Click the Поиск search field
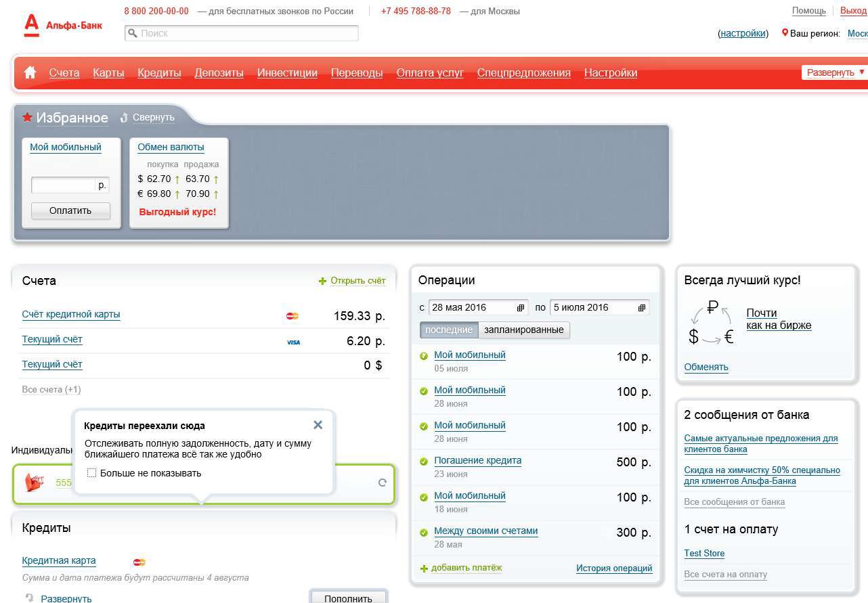Screen dimensions: 868x603 (242, 32)
